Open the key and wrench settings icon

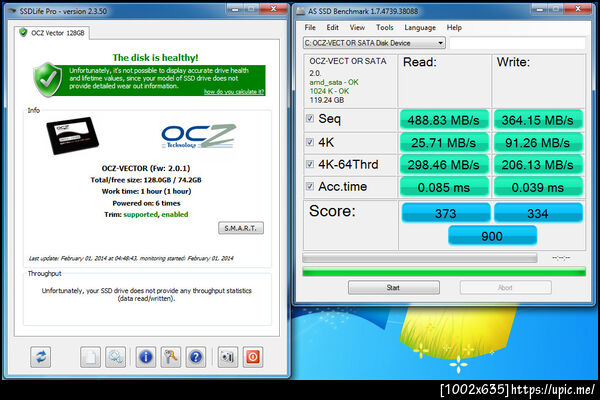171,357
